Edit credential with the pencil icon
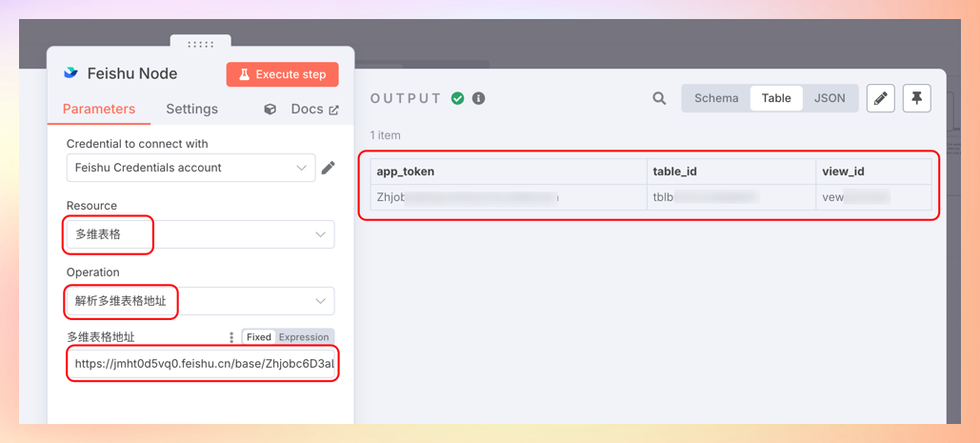 click(x=329, y=168)
